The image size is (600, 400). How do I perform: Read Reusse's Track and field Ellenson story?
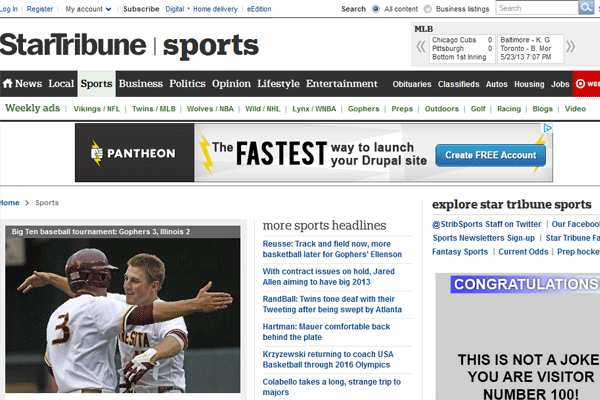click(332, 249)
